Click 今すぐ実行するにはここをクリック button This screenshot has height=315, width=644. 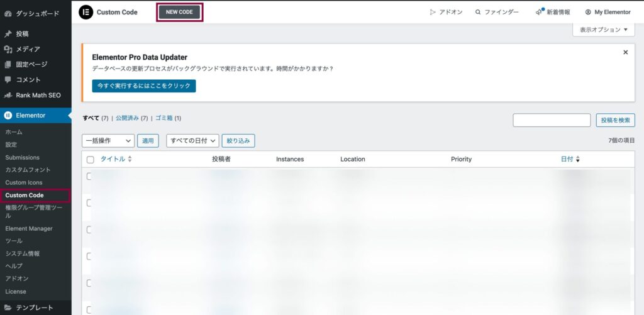144,86
